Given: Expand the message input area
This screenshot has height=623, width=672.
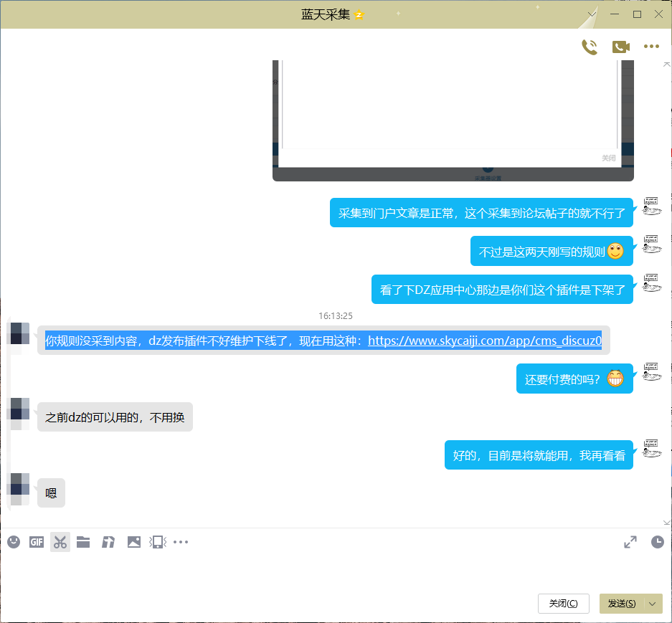Looking at the screenshot, I should (630, 542).
